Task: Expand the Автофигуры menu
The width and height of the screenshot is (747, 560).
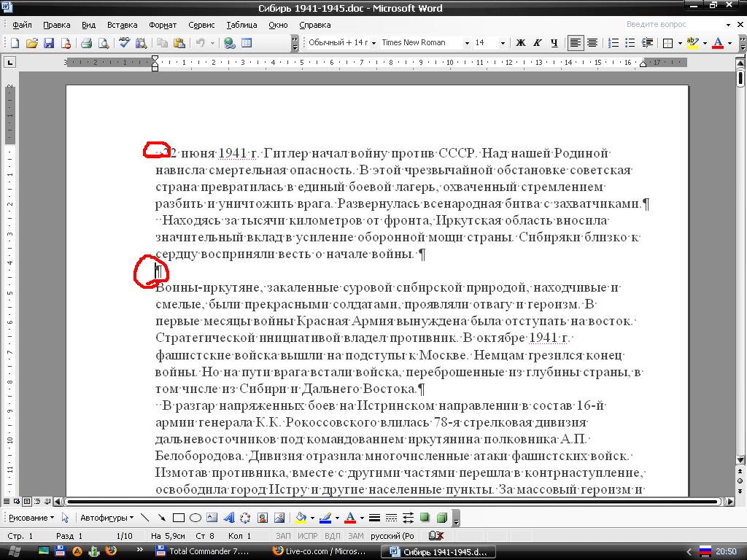Action: 107,518
